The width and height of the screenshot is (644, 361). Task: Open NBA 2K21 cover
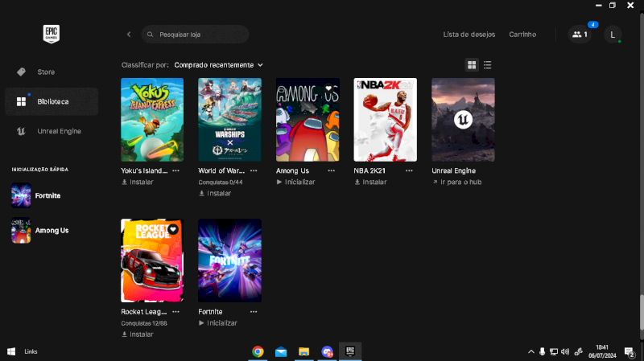[x=386, y=120]
